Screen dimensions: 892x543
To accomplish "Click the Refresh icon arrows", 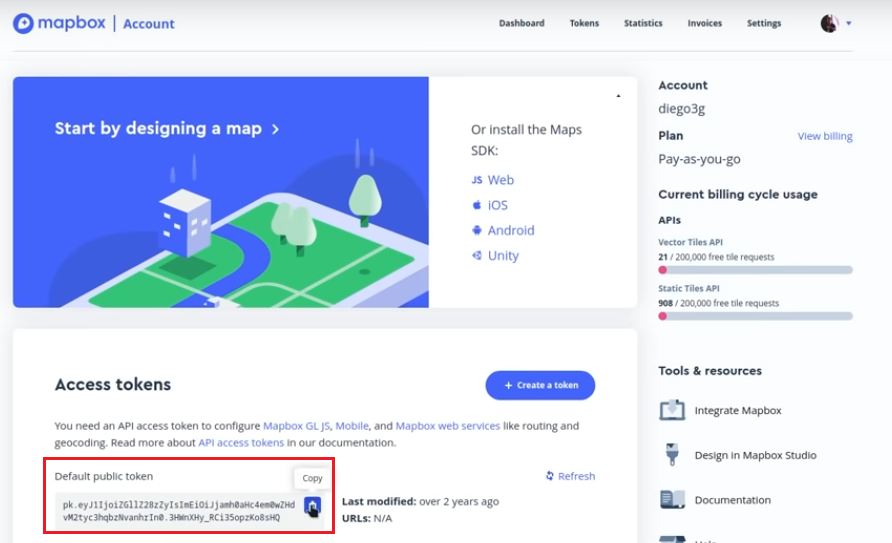I will (x=550, y=476).
